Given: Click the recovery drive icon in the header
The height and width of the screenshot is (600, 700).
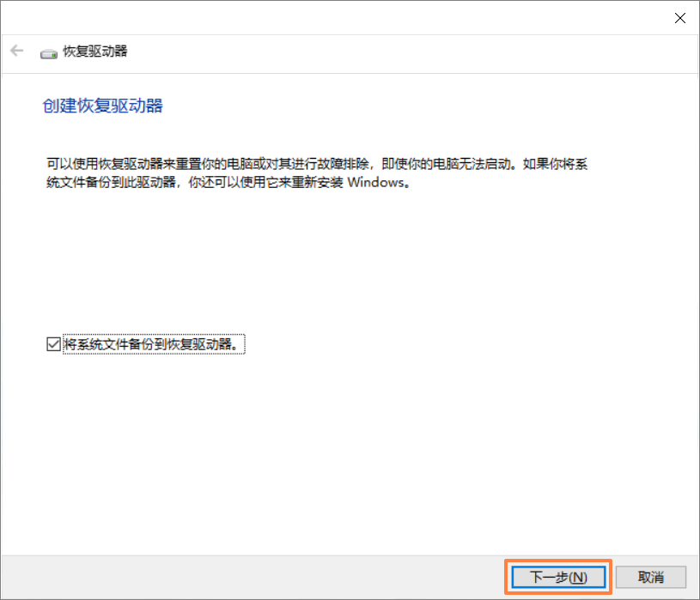Looking at the screenshot, I should (x=49, y=54).
